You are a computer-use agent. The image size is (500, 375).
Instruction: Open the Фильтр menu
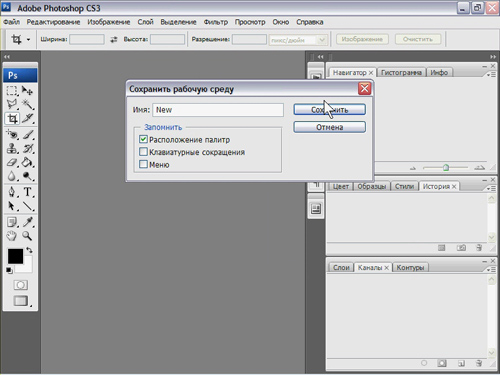tap(216, 22)
